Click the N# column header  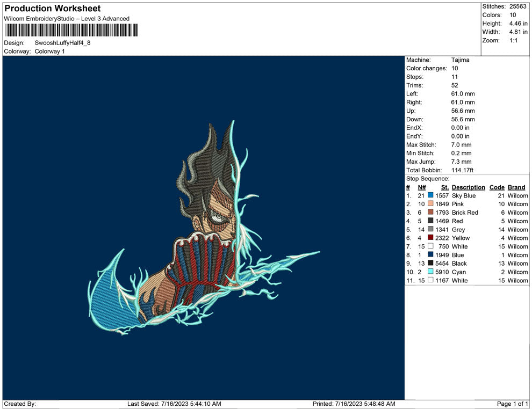[x=422, y=187]
